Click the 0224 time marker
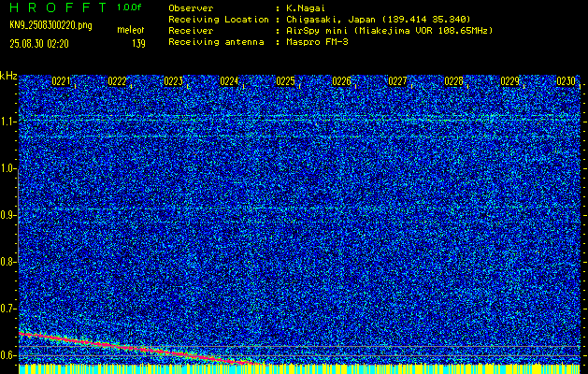The image size is (588, 374). (x=229, y=81)
